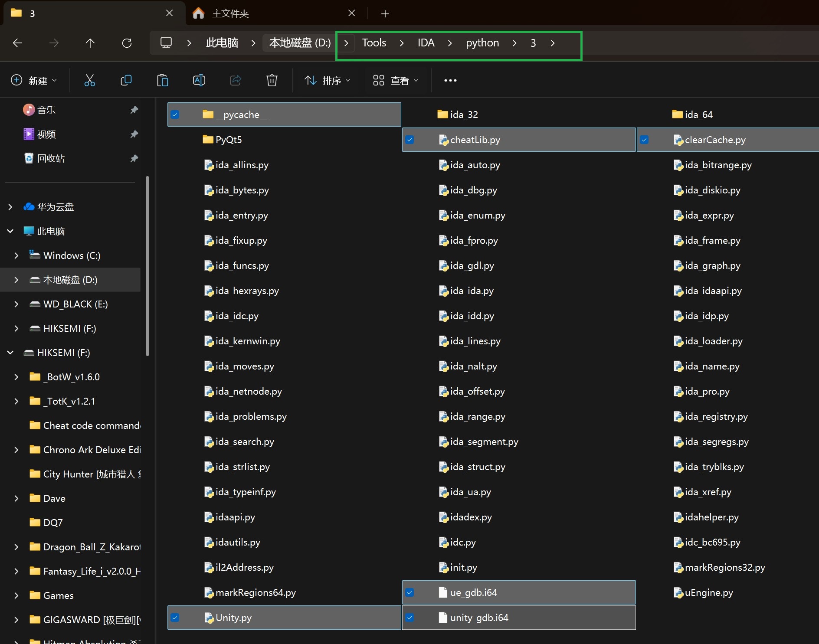Viewport: 819px width, 644px height.
Task: Click the Cut scissors icon
Action: click(89, 80)
